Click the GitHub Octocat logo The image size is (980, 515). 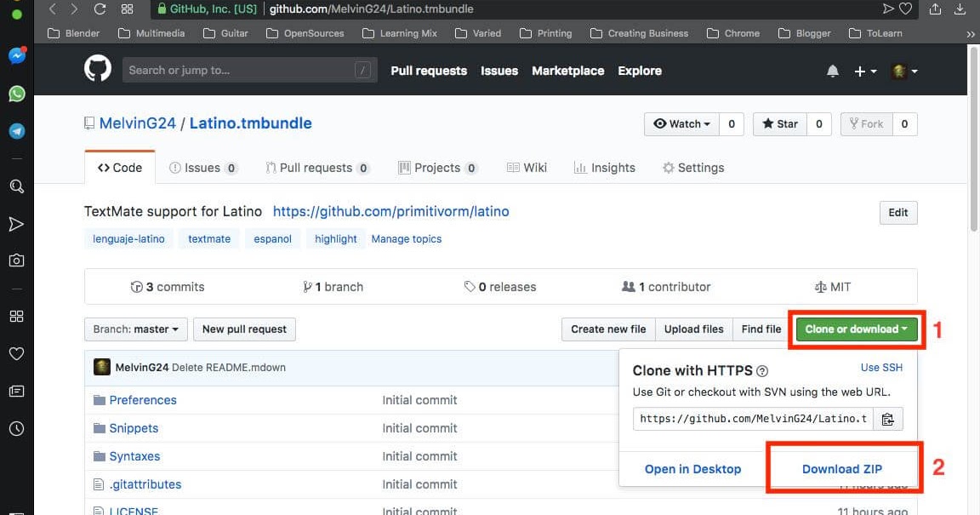[98, 69]
